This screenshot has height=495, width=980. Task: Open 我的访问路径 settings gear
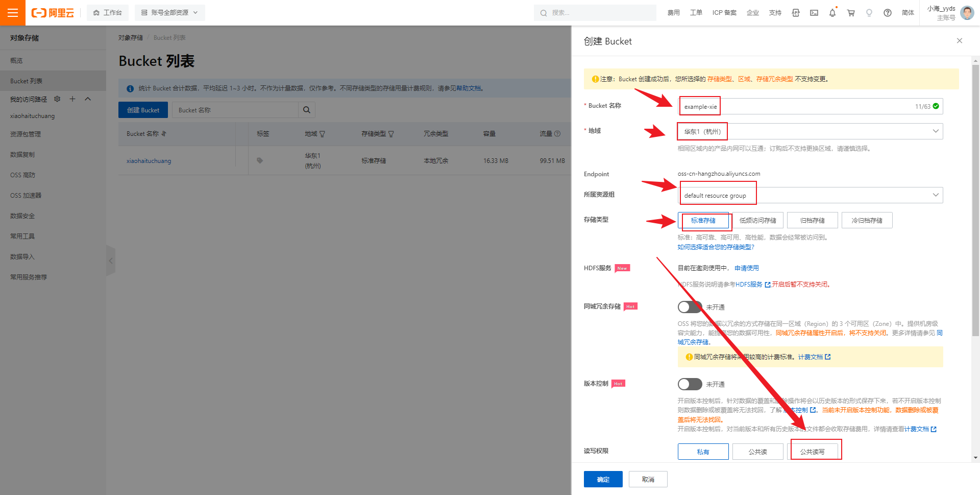57,99
